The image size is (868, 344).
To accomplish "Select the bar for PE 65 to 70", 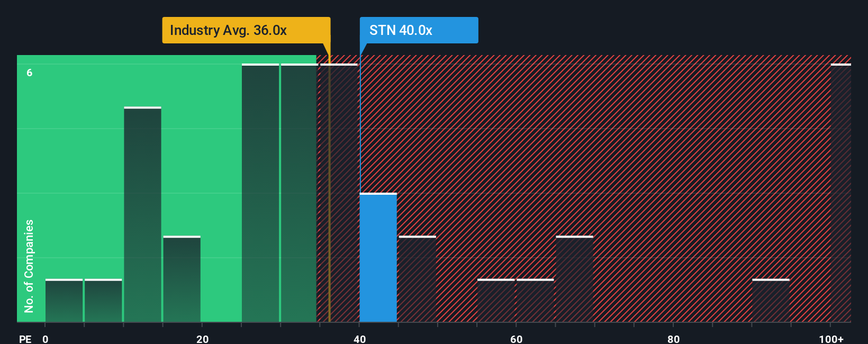I will coord(574,279).
